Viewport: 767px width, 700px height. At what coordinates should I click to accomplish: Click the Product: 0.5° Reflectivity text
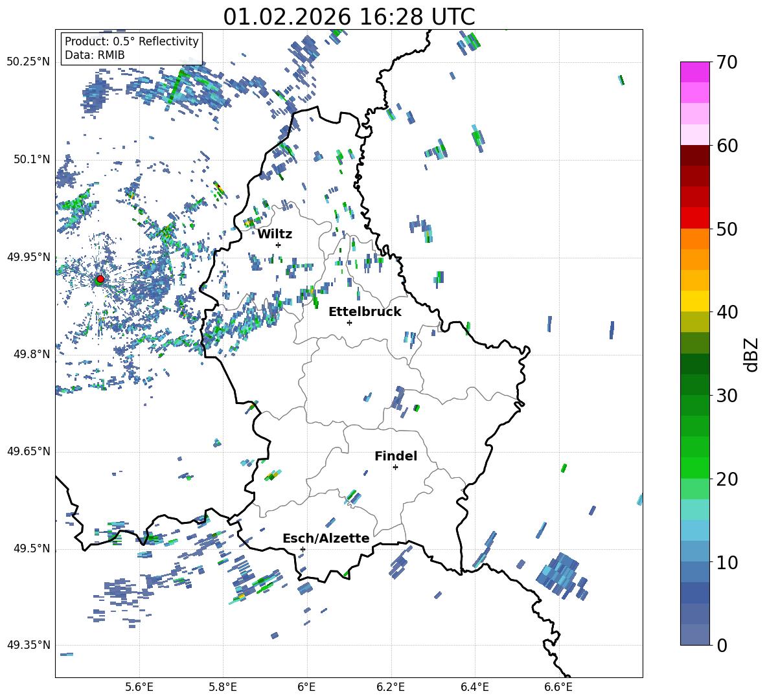coord(132,41)
